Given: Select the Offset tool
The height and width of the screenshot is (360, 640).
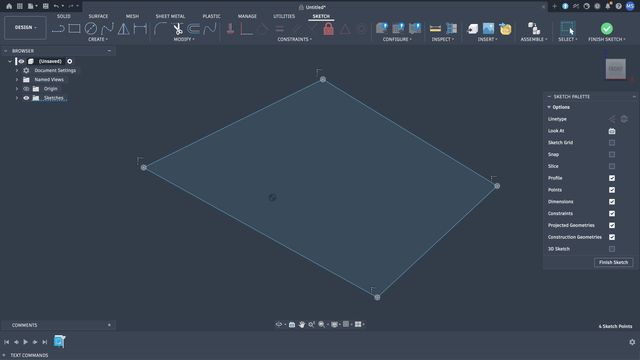Looking at the screenshot, I should tap(194, 29).
